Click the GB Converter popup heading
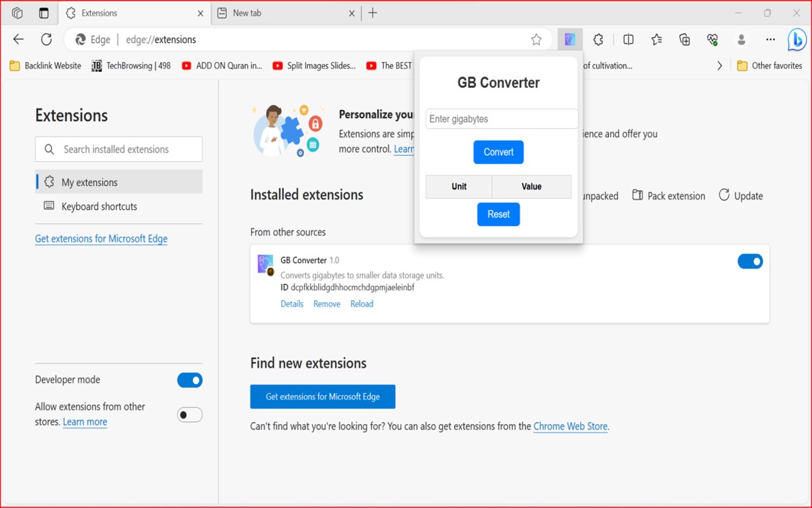The height and width of the screenshot is (508, 812). coord(499,83)
